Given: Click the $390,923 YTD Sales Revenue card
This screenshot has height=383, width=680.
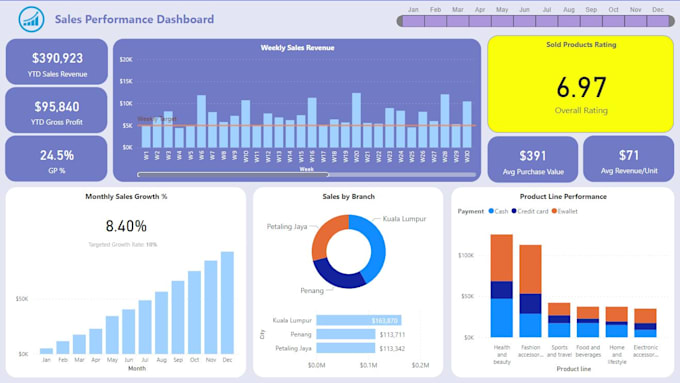Looking at the screenshot, I should click(57, 62).
